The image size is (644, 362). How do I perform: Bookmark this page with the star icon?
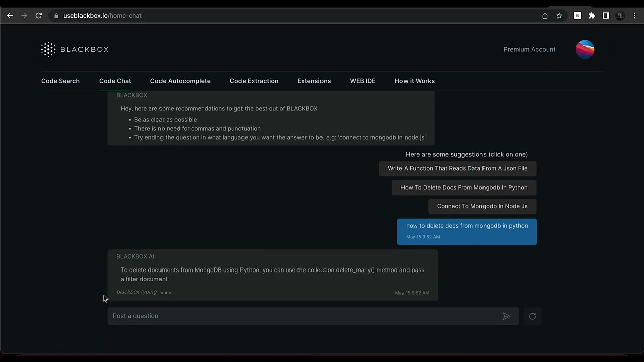tap(559, 16)
